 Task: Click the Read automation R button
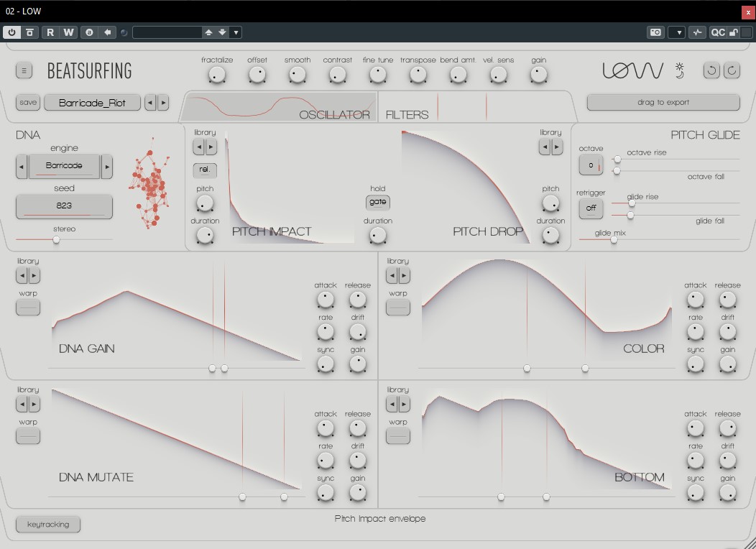click(x=50, y=32)
